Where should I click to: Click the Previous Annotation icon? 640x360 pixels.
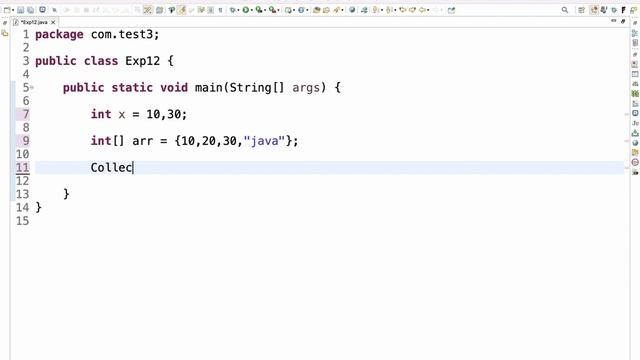(389, 10)
